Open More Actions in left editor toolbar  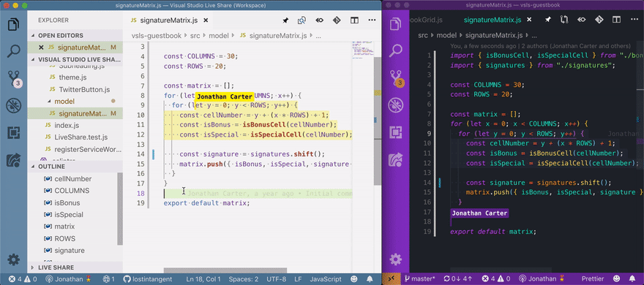click(x=371, y=20)
